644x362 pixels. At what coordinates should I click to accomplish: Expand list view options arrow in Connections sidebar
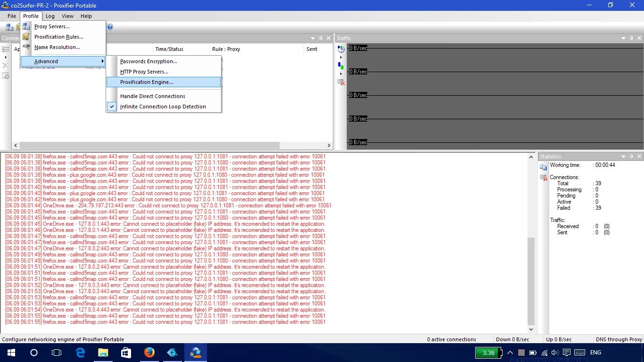pyautogui.click(x=6, y=57)
